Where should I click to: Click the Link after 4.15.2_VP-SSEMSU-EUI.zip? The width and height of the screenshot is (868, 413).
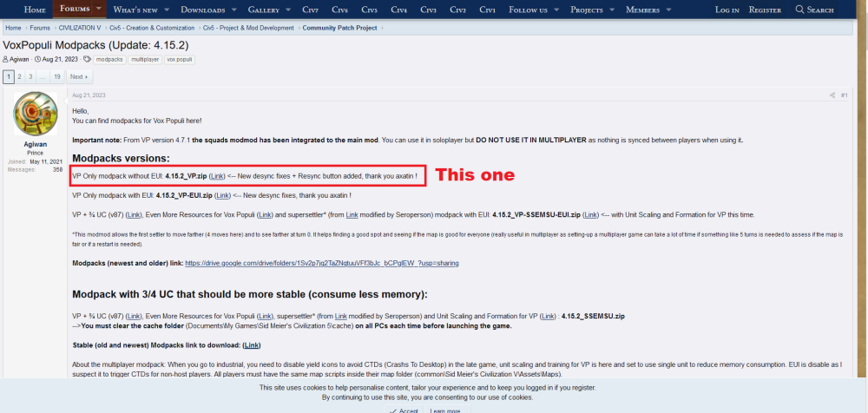pyautogui.click(x=591, y=214)
